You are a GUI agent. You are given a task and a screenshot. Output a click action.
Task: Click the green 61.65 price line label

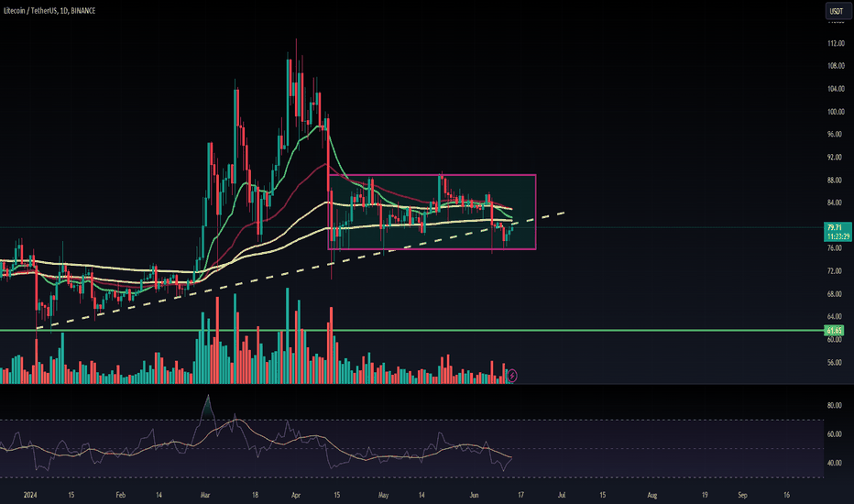point(834,330)
